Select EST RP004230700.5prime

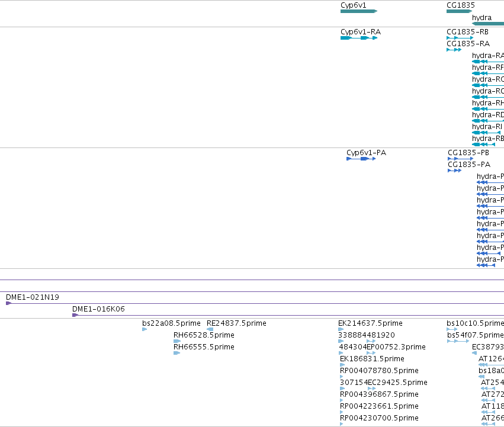341,424
